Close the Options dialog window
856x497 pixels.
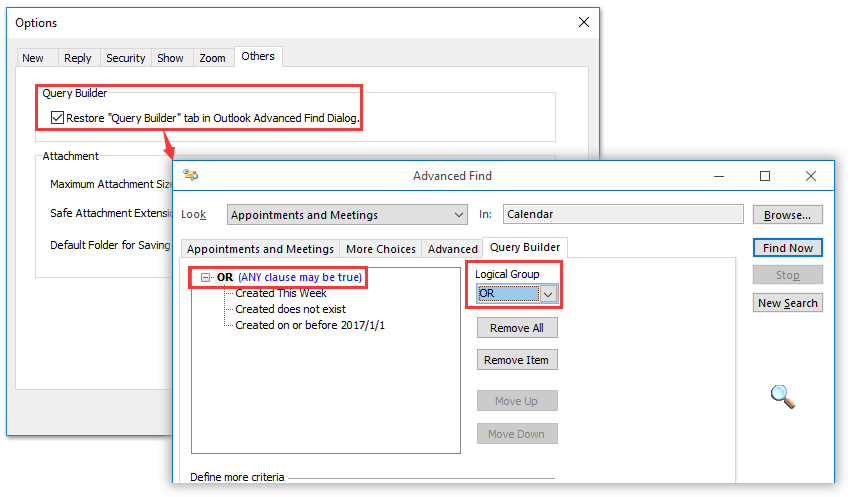584,22
